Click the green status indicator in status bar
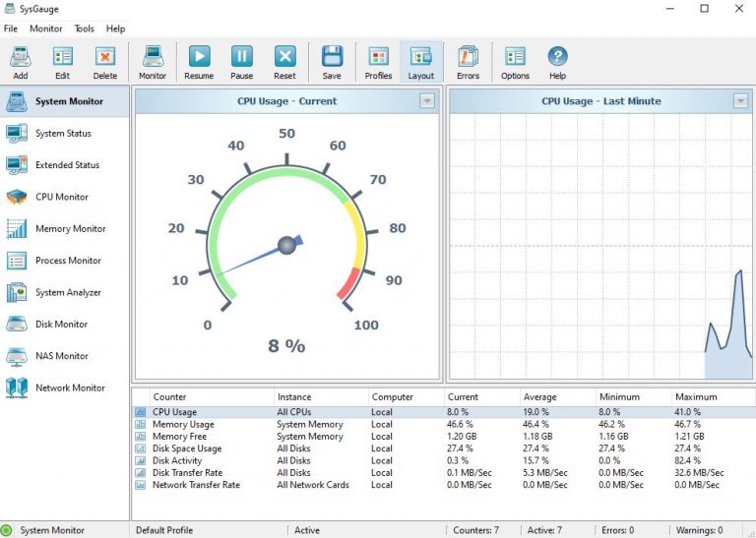 click(6, 530)
